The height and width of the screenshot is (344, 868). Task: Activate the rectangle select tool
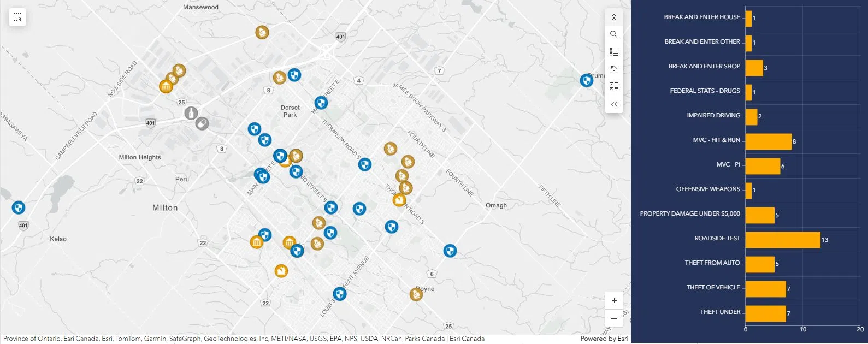coord(17,17)
